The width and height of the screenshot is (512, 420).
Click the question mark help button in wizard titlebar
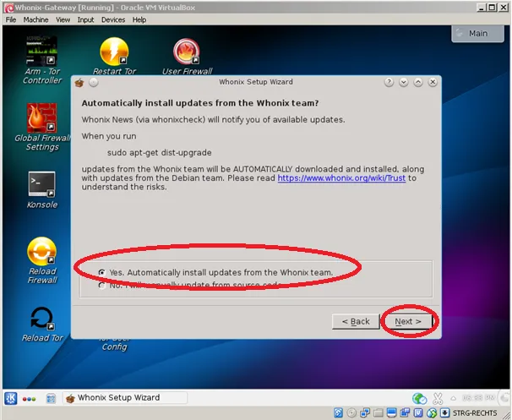pos(389,82)
